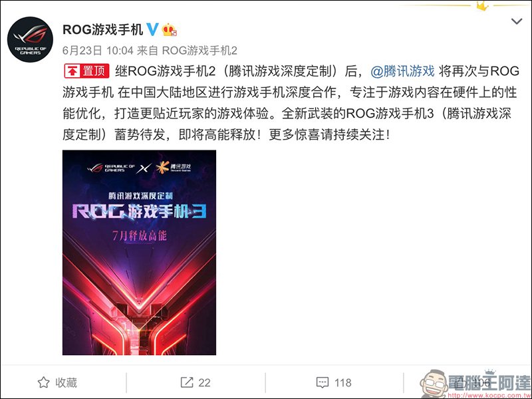Screen dimensions: 532x399
Task: Open the crown membership badge beside username
Action: click(x=170, y=30)
